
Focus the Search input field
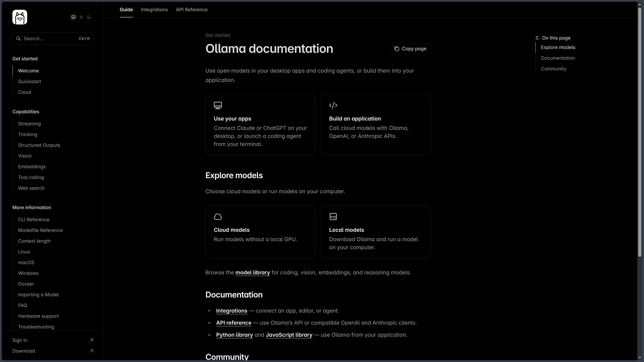[x=52, y=39]
